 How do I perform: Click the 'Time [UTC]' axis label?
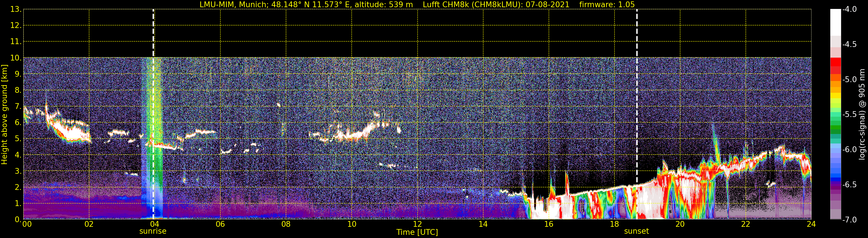[417, 232]
